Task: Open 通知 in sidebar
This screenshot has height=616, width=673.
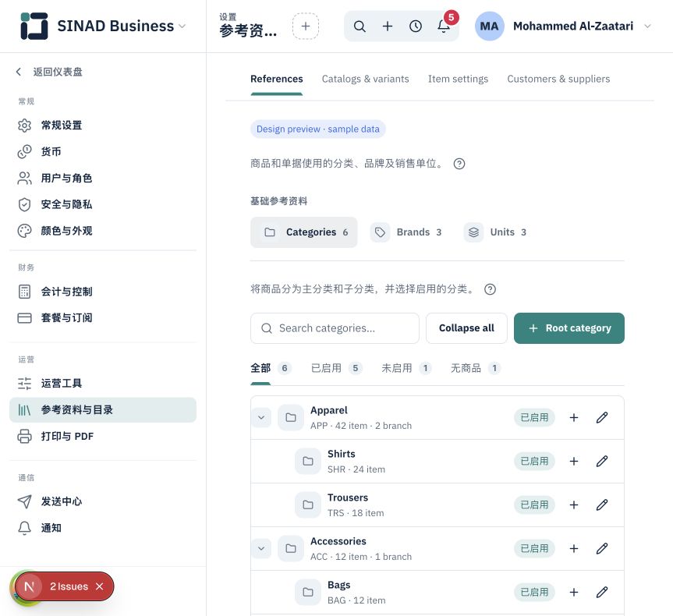Action: (x=103, y=528)
